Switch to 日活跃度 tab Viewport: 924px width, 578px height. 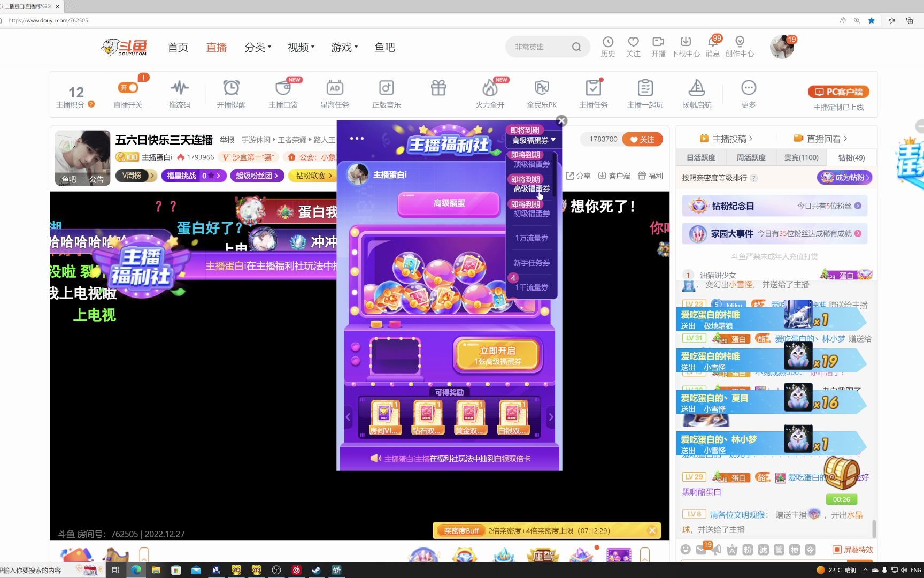pyautogui.click(x=701, y=157)
